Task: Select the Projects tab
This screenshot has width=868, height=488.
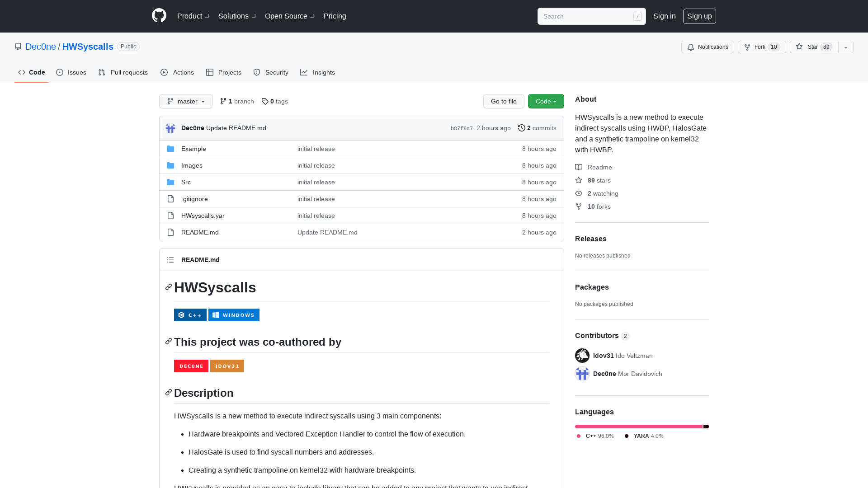Action: 224,72
